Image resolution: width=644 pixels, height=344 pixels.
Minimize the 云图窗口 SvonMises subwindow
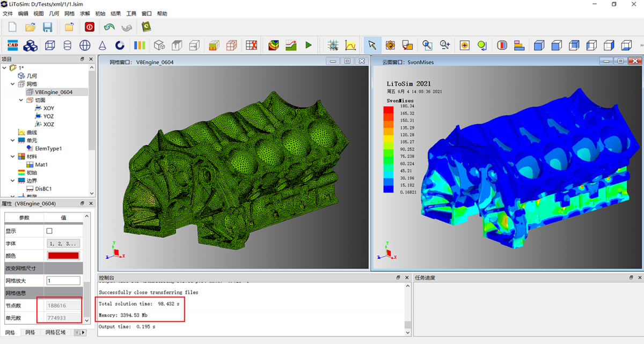606,61
